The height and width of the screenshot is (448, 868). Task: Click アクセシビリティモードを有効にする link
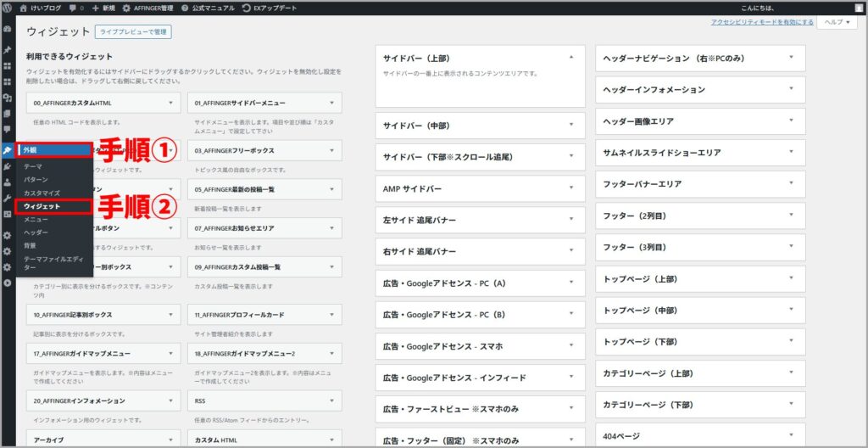(x=762, y=22)
